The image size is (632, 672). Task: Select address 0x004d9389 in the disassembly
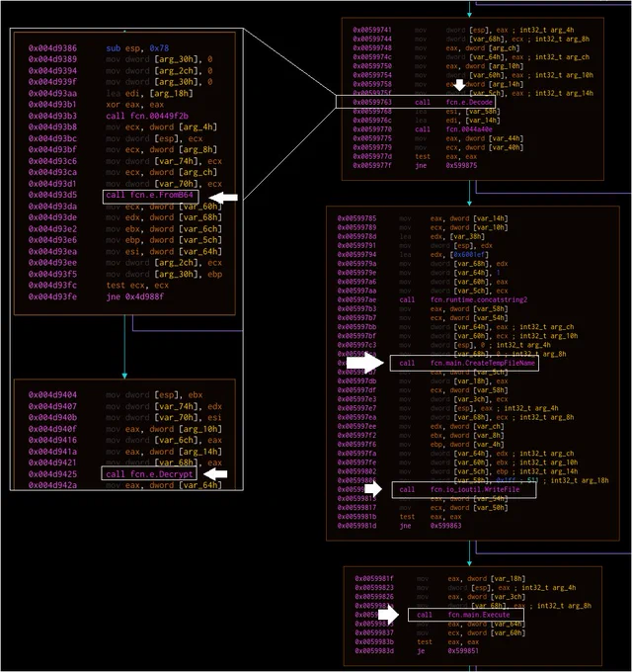[52, 59]
